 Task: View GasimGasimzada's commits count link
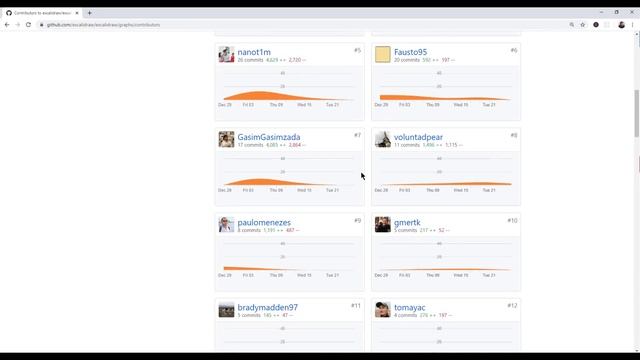pos(250,145)
